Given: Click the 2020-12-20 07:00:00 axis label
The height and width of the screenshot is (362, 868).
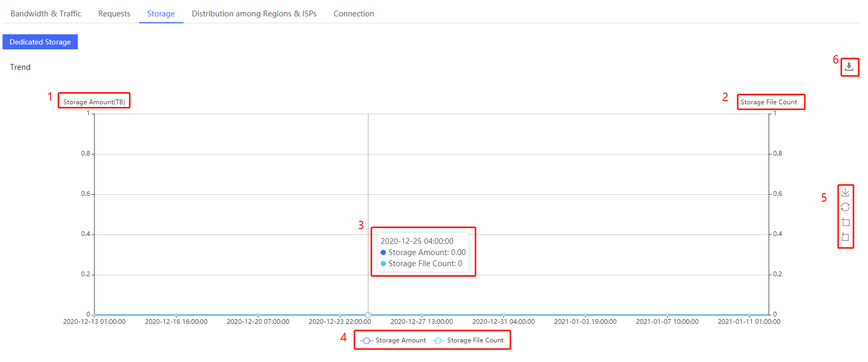Looking at the screenshot, I should click(258, 322).
